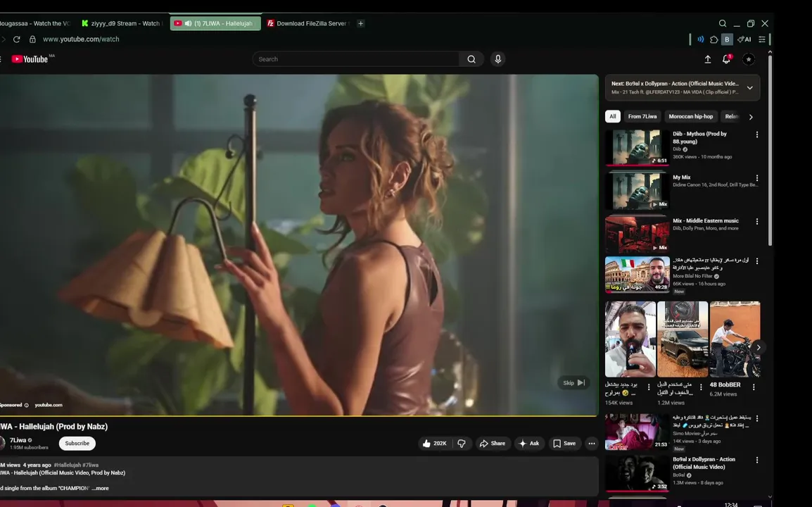Screen dimensions: 812x507
Task: Open the YouTube guide hamburger menu
Action: click(x=1, y=59)
